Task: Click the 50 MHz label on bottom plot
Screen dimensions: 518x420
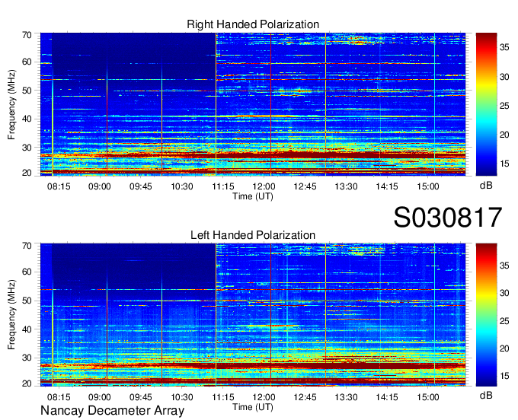Action: tap(27, 301)
